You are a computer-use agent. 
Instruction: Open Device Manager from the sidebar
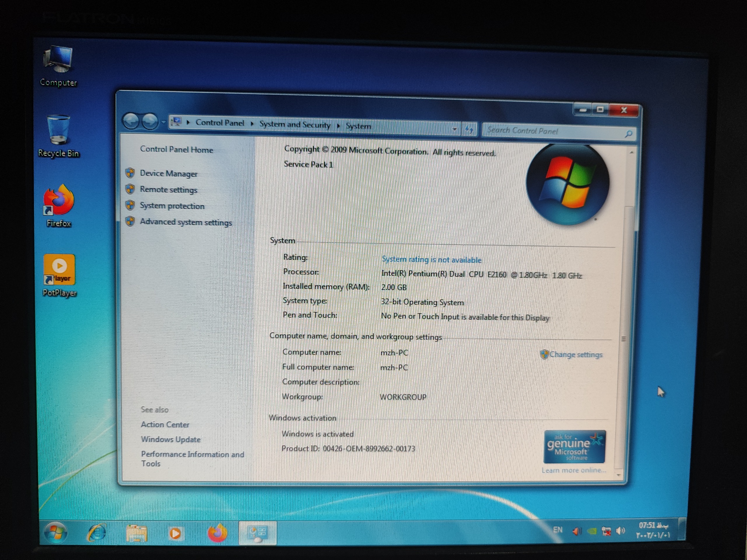(x=169, y=174)
